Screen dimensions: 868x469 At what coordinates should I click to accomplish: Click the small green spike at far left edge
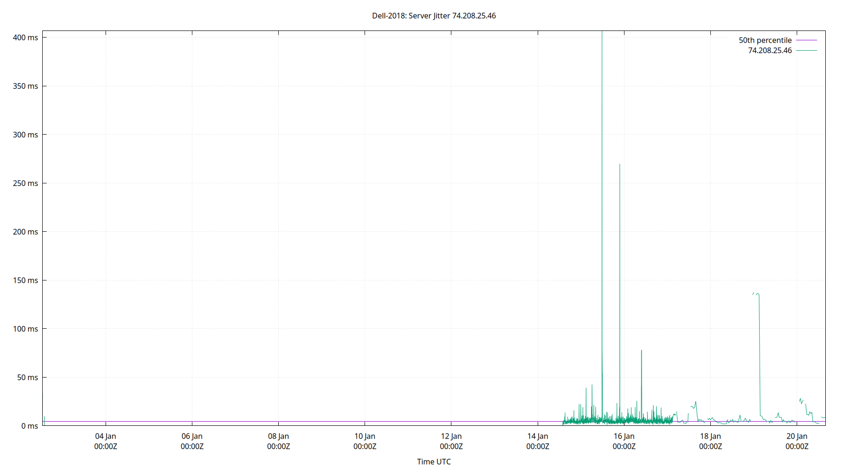tap(44, 420)
